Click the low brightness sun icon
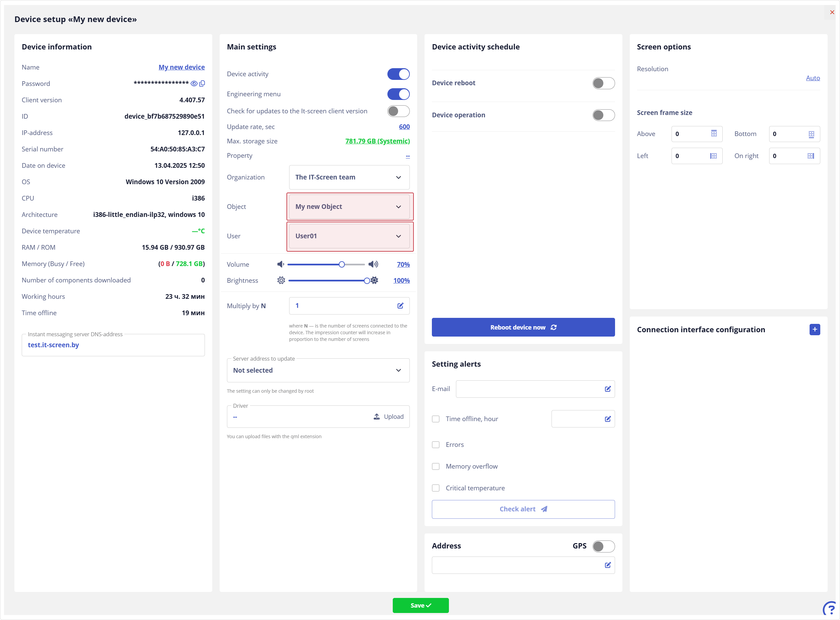This screenshot has width=840, height=620. [281, 281]
